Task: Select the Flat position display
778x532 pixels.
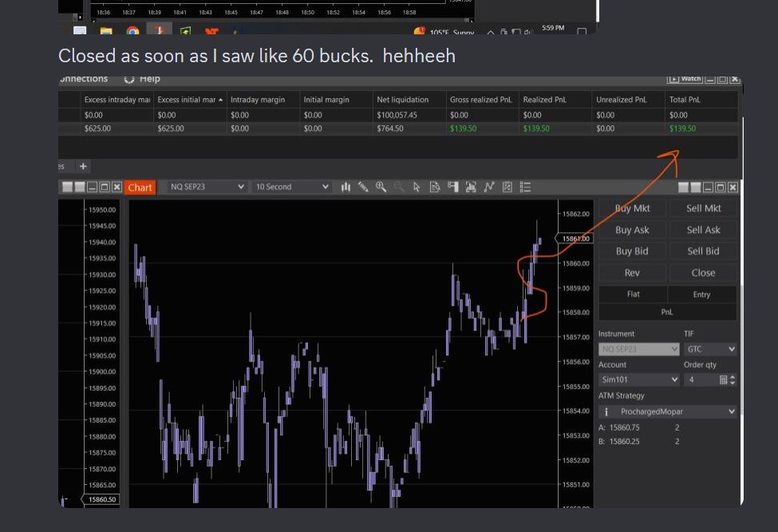Action: tap(633, 294)
